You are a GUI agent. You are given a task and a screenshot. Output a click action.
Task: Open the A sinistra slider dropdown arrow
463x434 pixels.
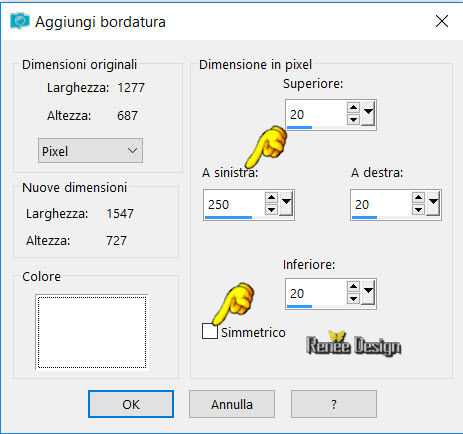click(x=286, y=204)
